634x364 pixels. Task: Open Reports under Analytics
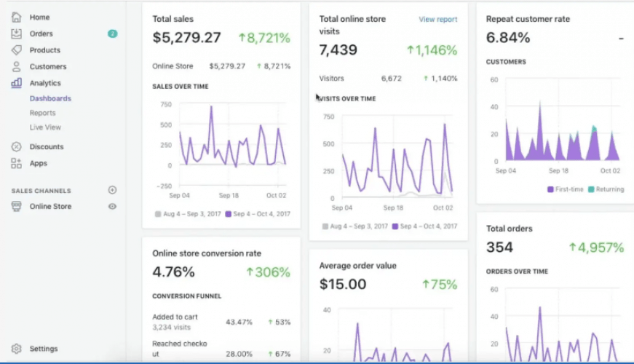[42, 113]
